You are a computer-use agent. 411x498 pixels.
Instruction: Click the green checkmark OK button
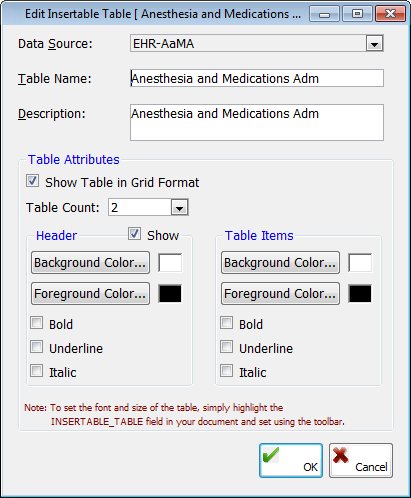pyautogui.click(x=291, y=460)
